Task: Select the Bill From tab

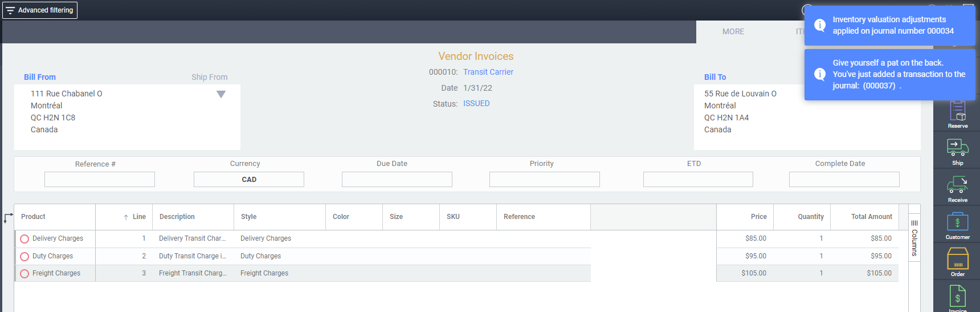Action: (40, 77)
